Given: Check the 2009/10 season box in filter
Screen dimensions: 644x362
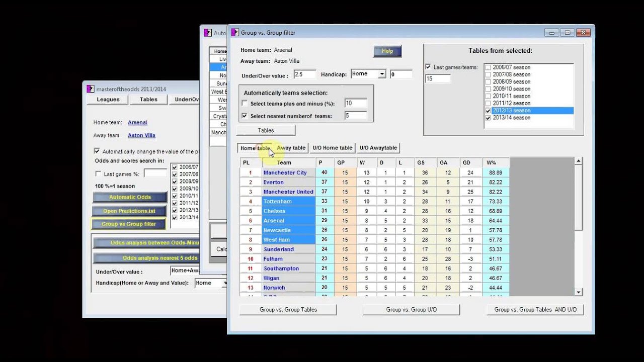Looking at the screenshot, I should pos(488,89).
